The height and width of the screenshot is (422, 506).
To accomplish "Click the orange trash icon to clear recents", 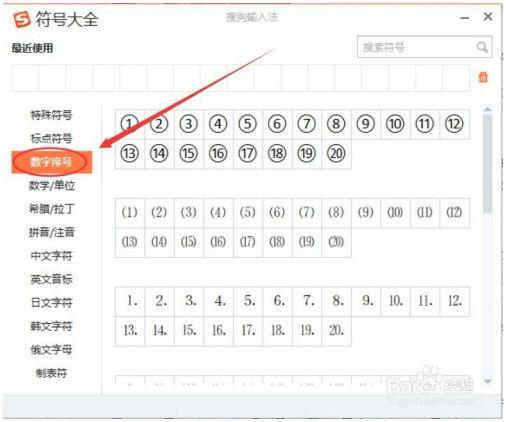I will pyautogui.click(x=483, y=77).
